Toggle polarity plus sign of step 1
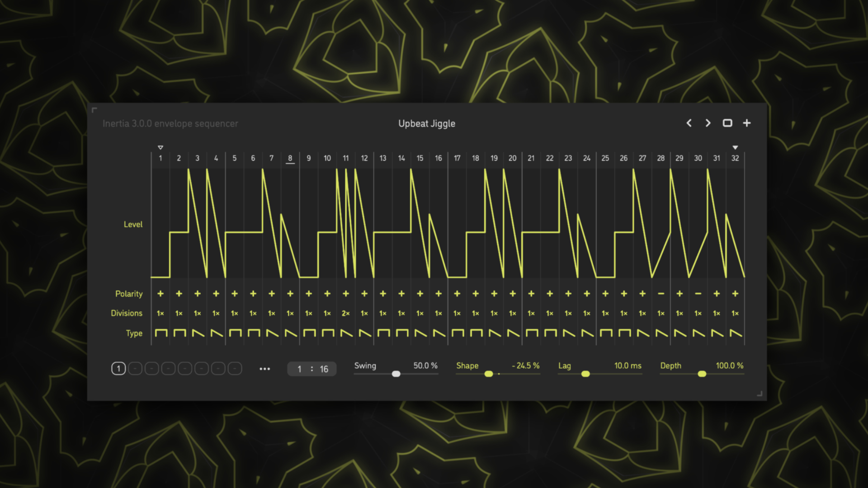The height and width of the screenshot is (488, 868). click(160, 294)
